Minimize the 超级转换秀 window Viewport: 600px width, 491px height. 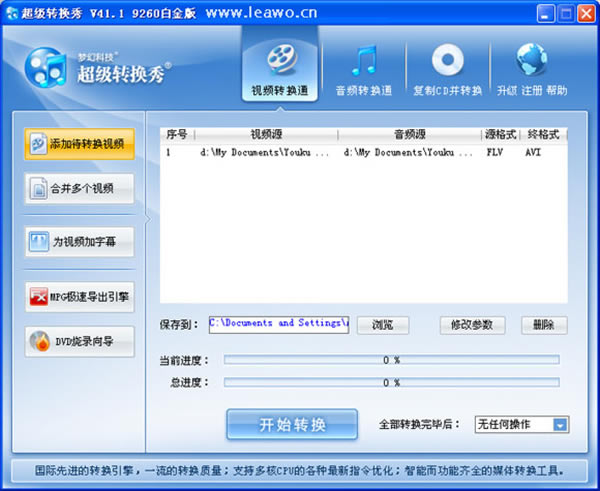point(546,14)
